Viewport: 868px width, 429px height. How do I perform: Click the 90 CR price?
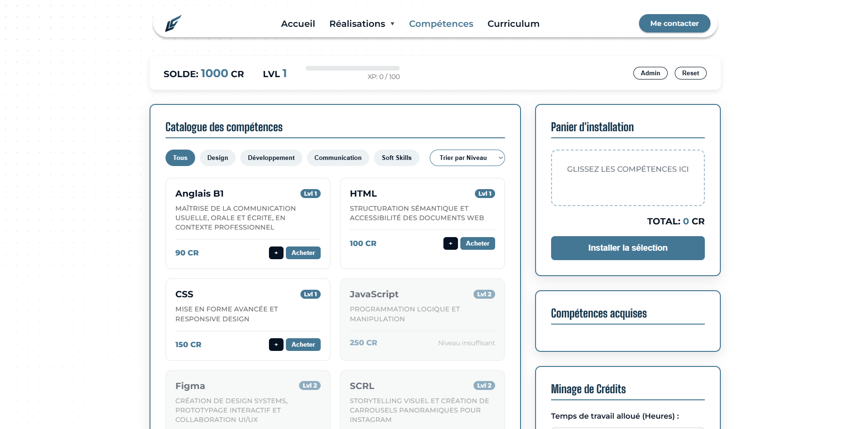pyautogui.click(x=187, y=253)
